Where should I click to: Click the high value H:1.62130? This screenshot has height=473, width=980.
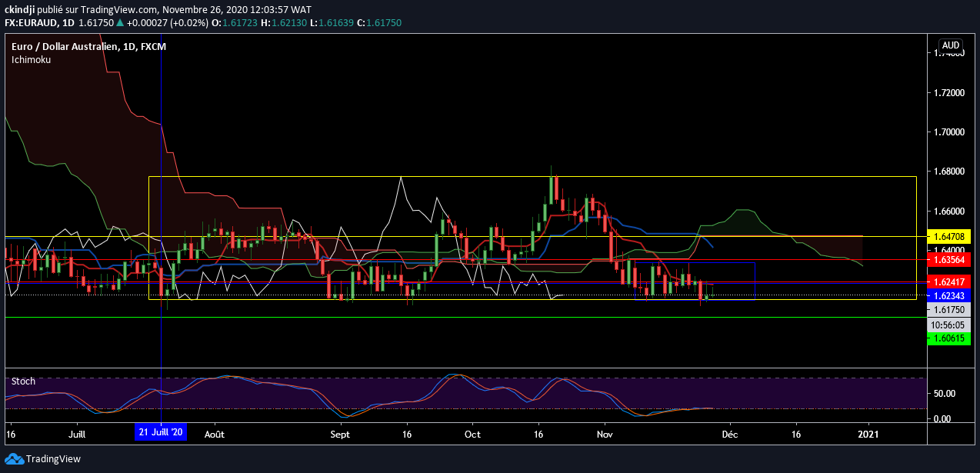tap(285, 23)
